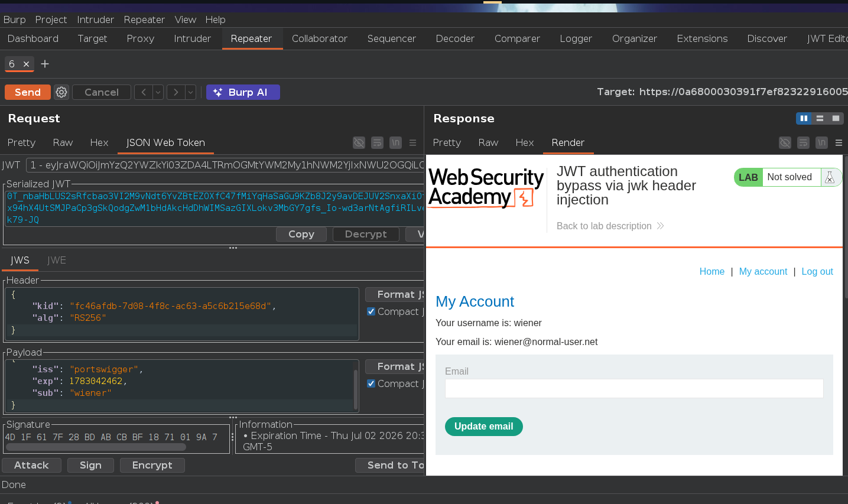Open the Help menu
This screenshot has height=504, width=848.
coord(215,19)
